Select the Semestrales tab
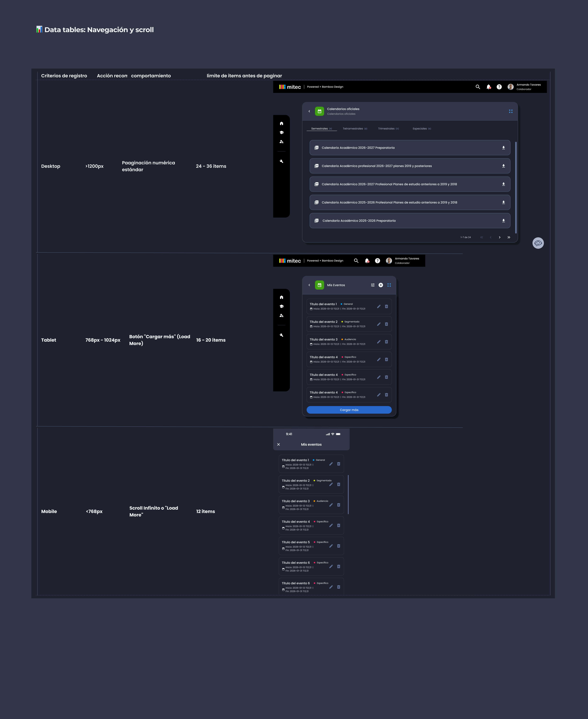Viewport: 588px width, 719px height. pos(321,129)
